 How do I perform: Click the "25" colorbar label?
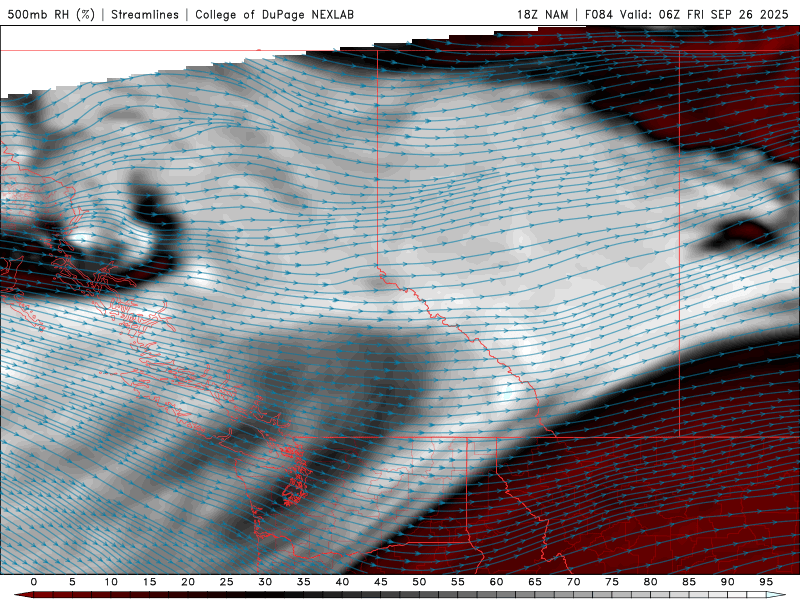coord(227,582)
